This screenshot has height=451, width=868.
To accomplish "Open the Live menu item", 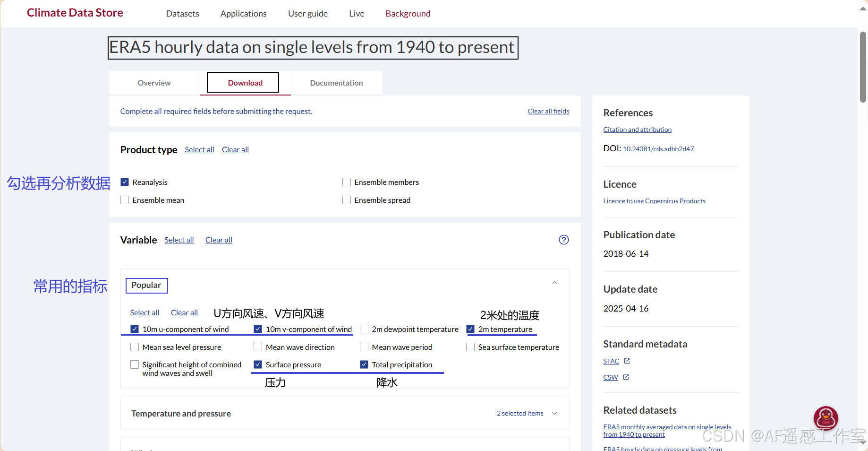I will [357, 14].
